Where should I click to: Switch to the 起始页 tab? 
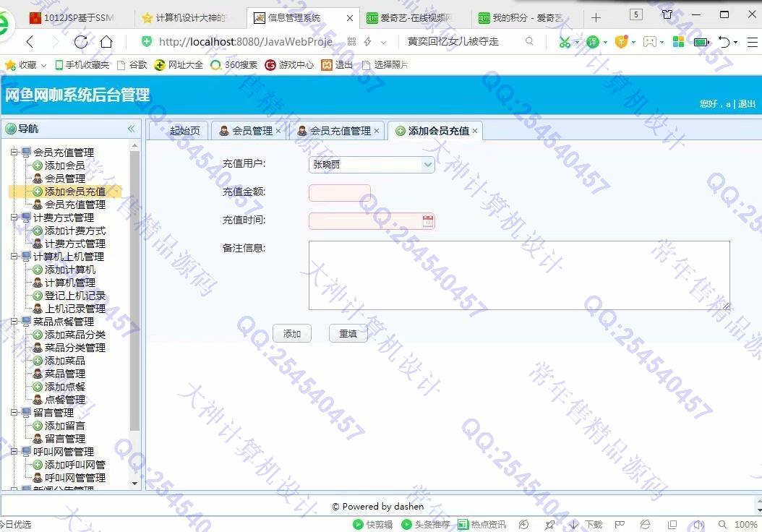[x=179, y=131]
